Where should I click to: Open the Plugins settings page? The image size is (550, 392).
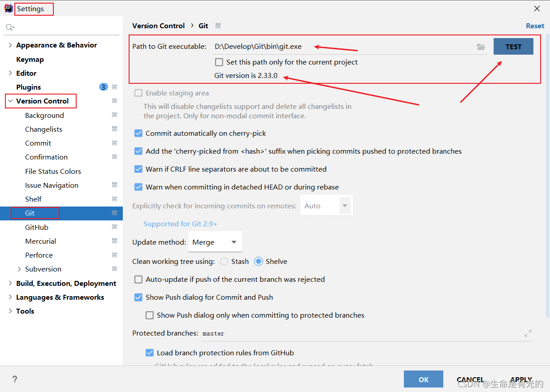(29, 87)
